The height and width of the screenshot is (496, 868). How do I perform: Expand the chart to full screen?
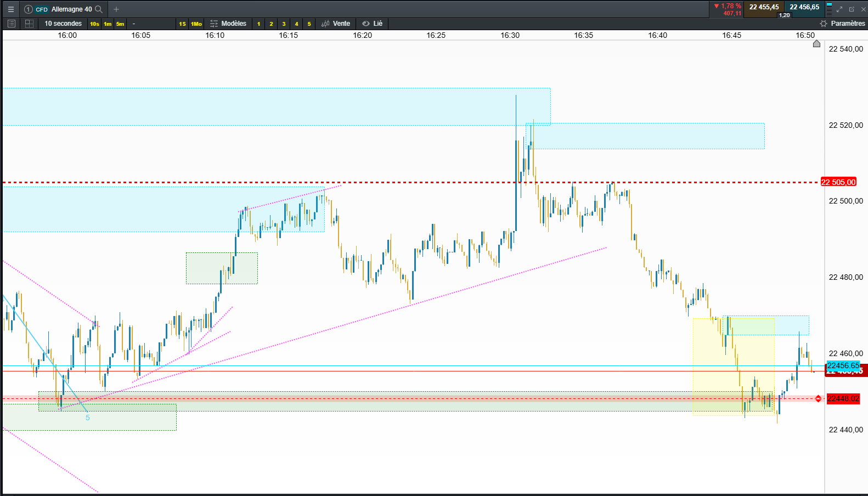[x=839, y=9]
